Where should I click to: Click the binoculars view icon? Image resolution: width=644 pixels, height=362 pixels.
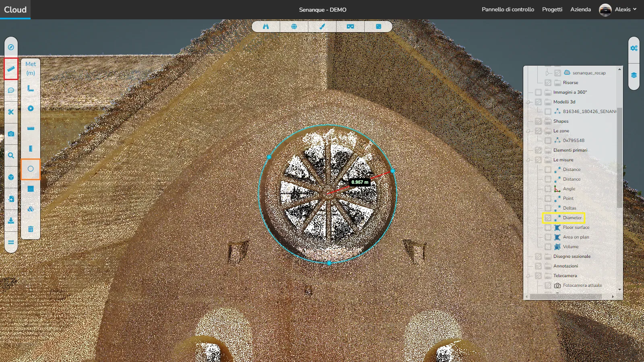(x=266, y=27)
